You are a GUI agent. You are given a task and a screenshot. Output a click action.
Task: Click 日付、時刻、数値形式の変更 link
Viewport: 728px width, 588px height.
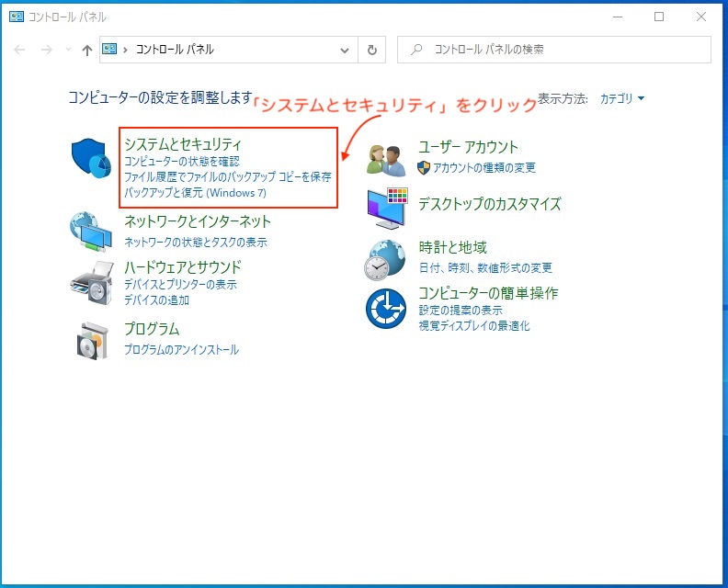coord(485,267)
